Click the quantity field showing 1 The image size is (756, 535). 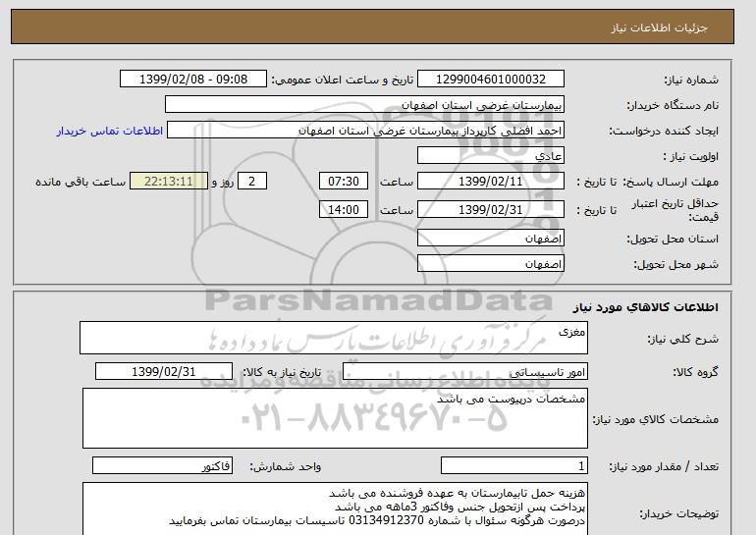point(514,465)
